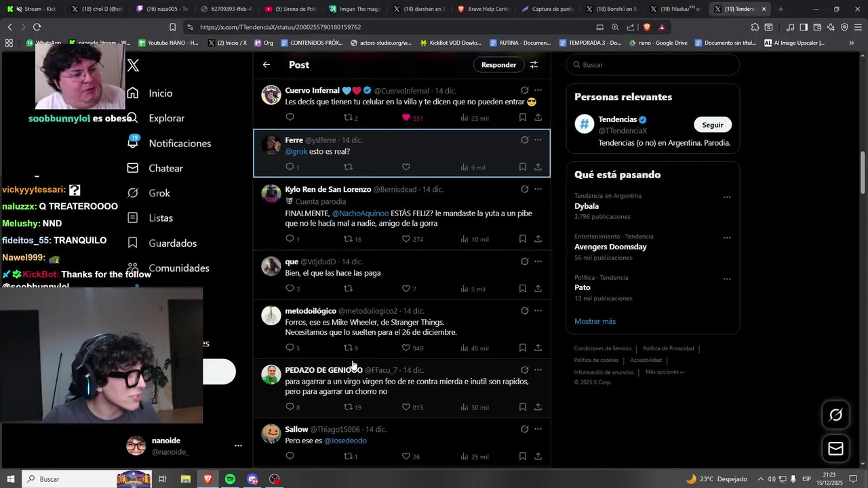Click the Windows Start button
Screen dimensions: 868x488
11,479
